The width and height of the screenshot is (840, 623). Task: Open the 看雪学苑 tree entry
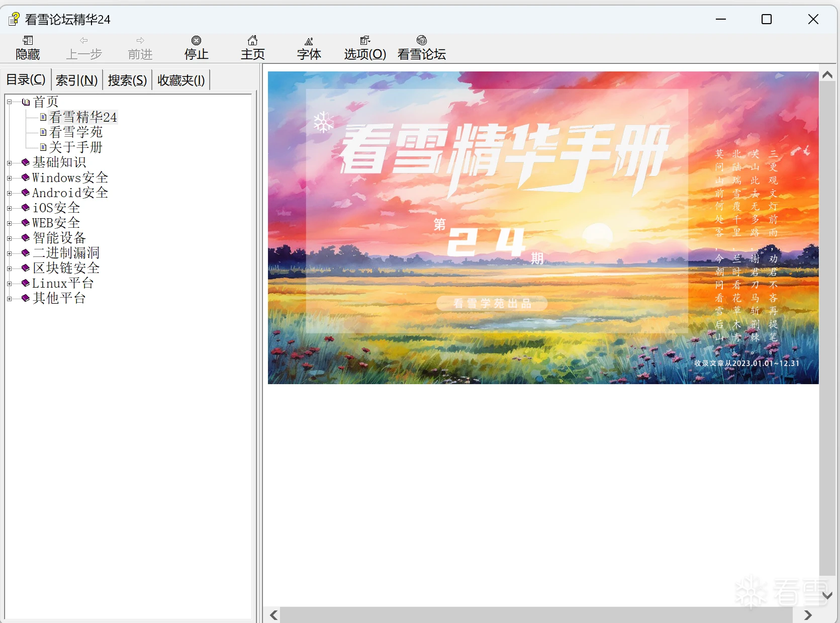point(76,132)
